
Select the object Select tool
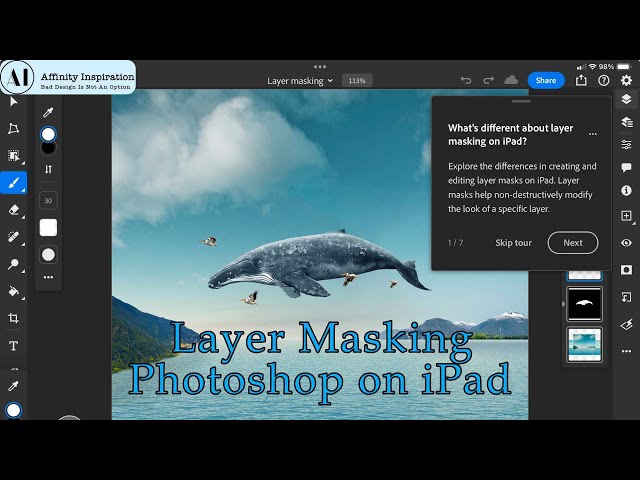tap(13, 156)
